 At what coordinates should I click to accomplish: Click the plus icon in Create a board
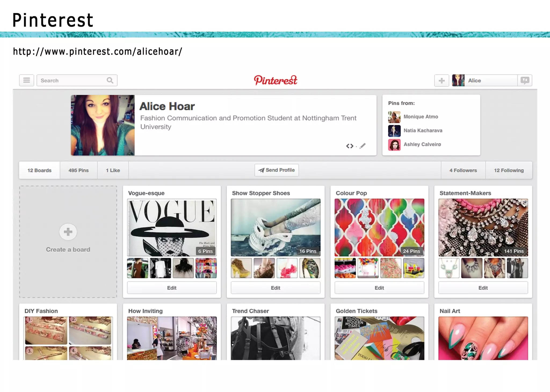tap(68, 232)
